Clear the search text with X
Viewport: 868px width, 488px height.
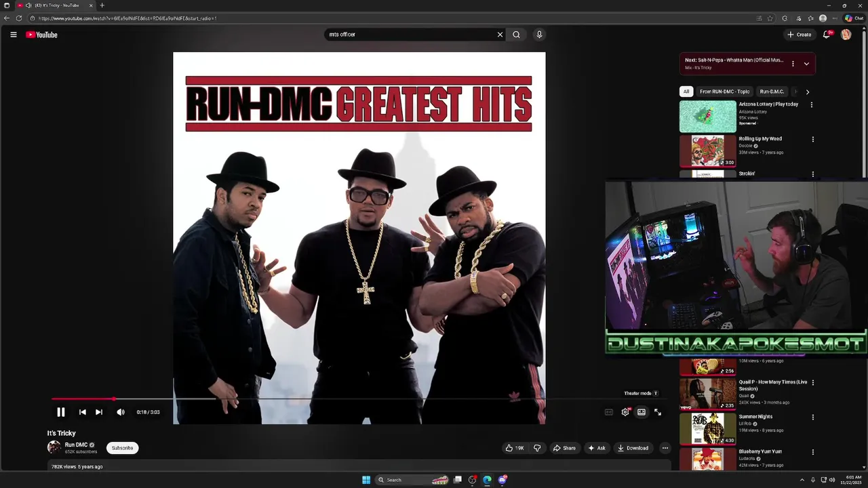pos(500,35)
